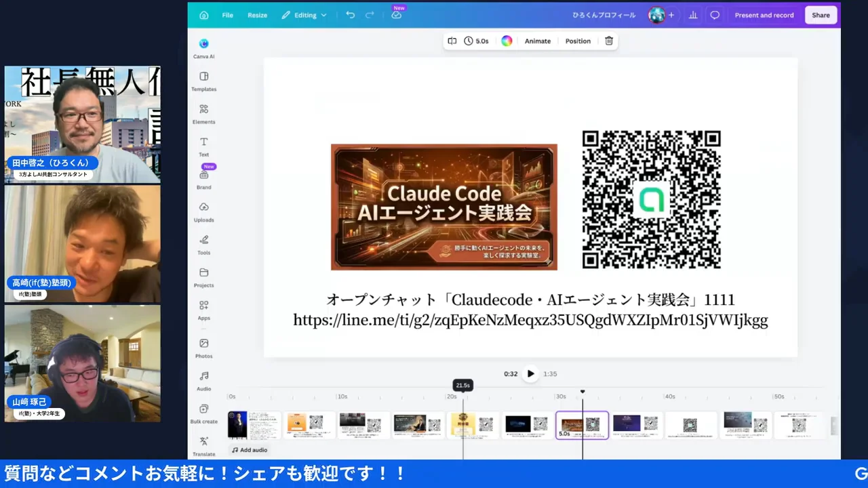Undo the last action
The height and width of the screenshot is (488, 868).
(x=350, y=15)
